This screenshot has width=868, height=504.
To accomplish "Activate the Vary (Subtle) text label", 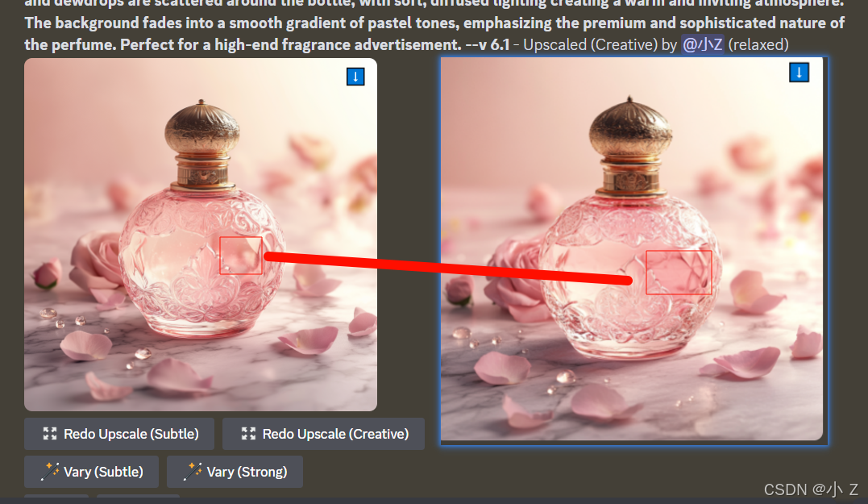I will point(103,472).
